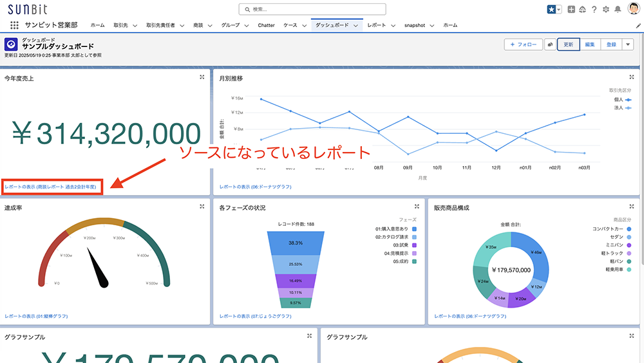Open the setup gear icon
Screen dimensions: 644x363
[606, 9]
